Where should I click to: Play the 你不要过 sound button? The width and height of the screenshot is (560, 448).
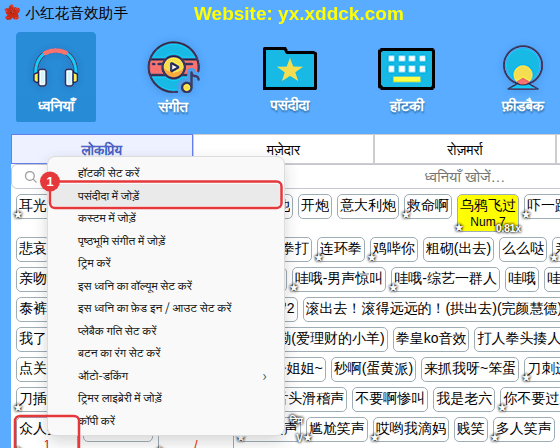tap(530, 399)
